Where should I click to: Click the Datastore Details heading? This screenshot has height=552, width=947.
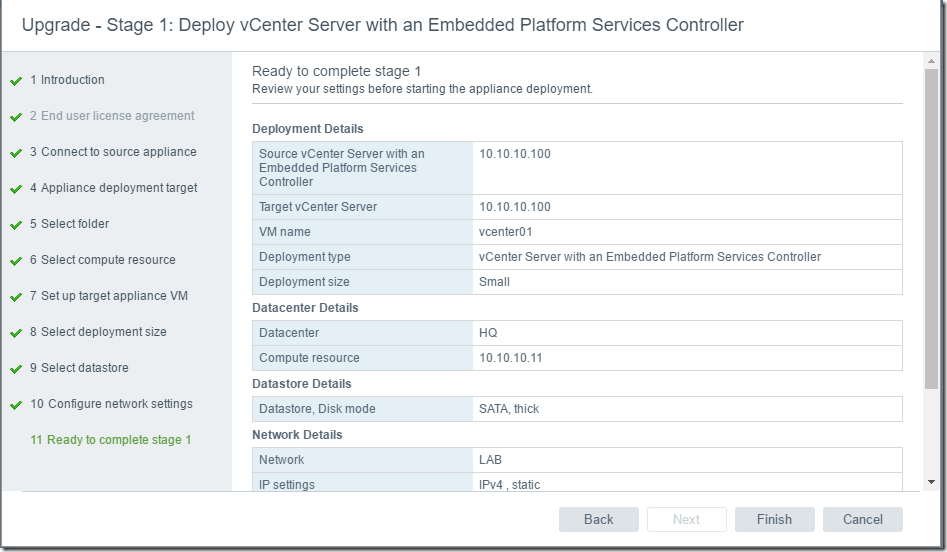301,384
